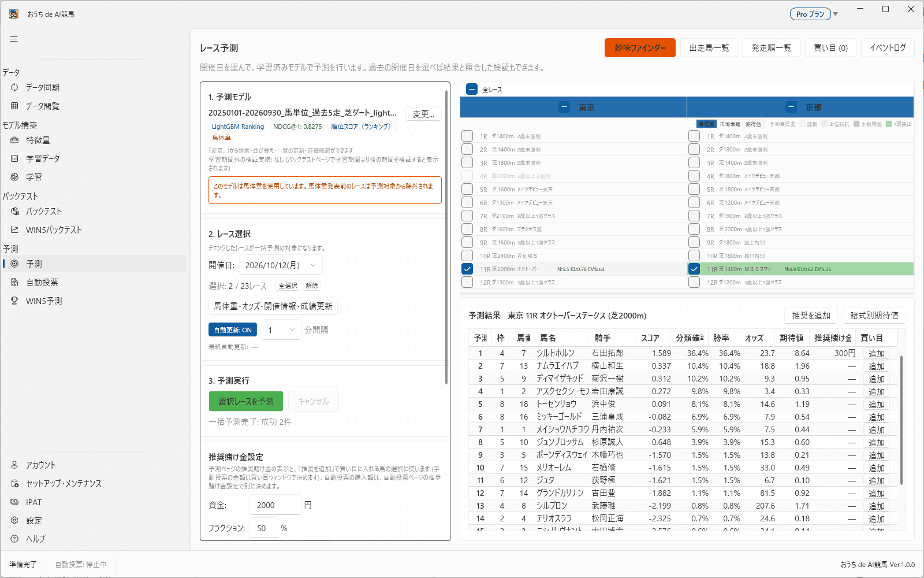Open 設定 settings page
This screenshot has width=924, height=578.
coord(94,521)
